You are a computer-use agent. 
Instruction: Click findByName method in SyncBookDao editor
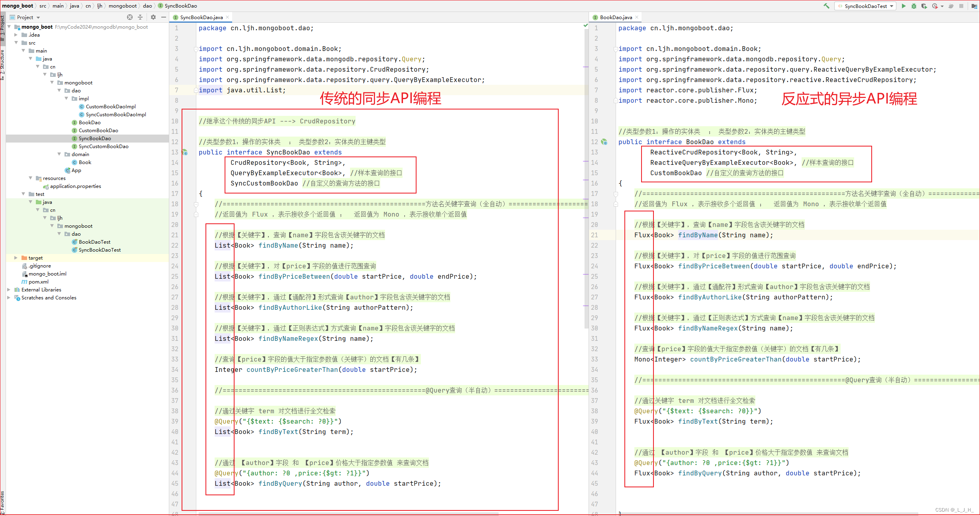tap(278, 245)
